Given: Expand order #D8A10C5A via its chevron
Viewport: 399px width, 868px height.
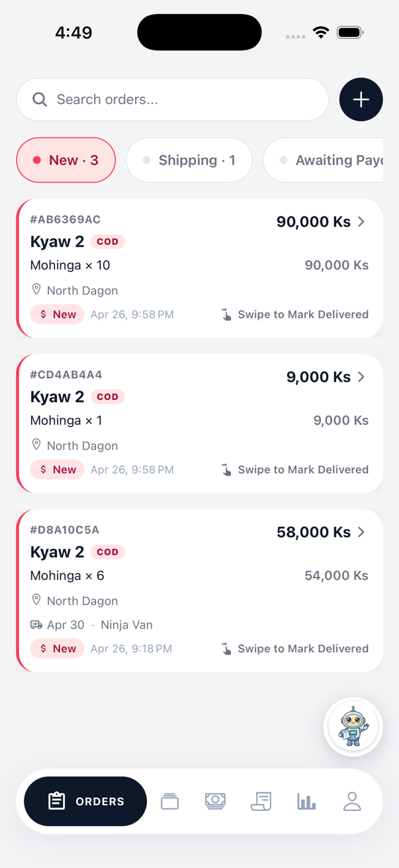Looking at the screenshot, I should coord(361,532).
